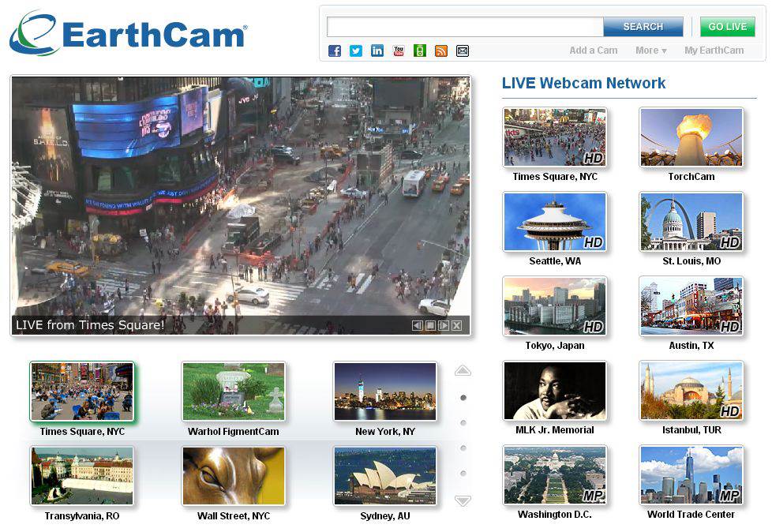Stop the live Times Square video
The width and height of the screenshot is (772, 532).
click(x=430, y=325)
